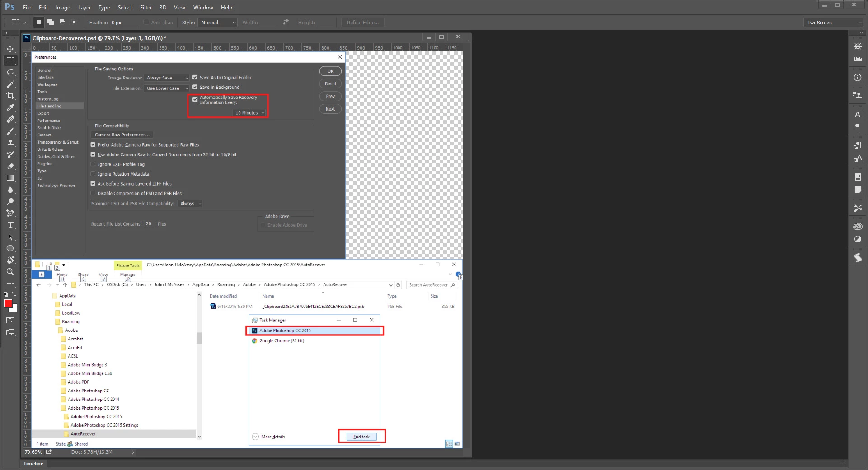Toggle Quick Mask mode icon
This screenshot has width=868, height=470.
10,321
